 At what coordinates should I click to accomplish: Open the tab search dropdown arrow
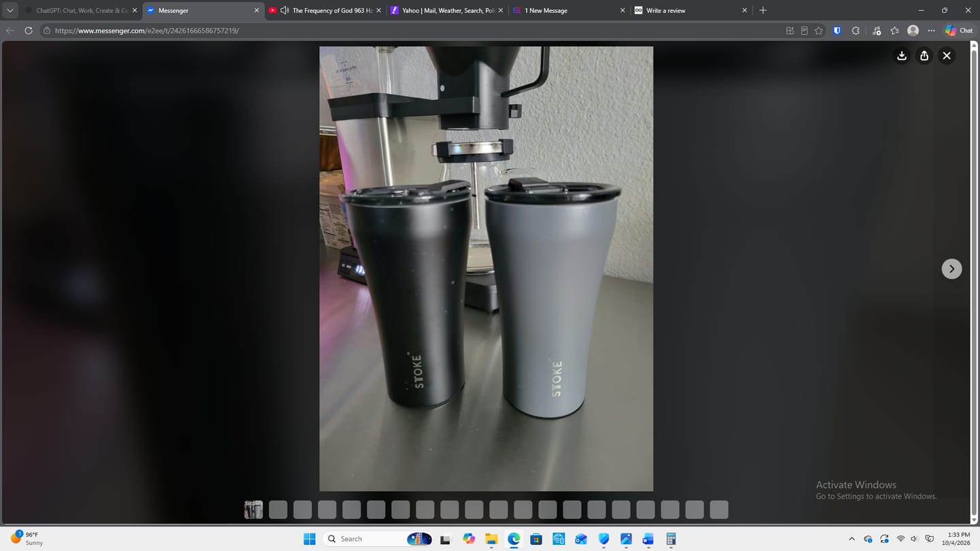10,10
